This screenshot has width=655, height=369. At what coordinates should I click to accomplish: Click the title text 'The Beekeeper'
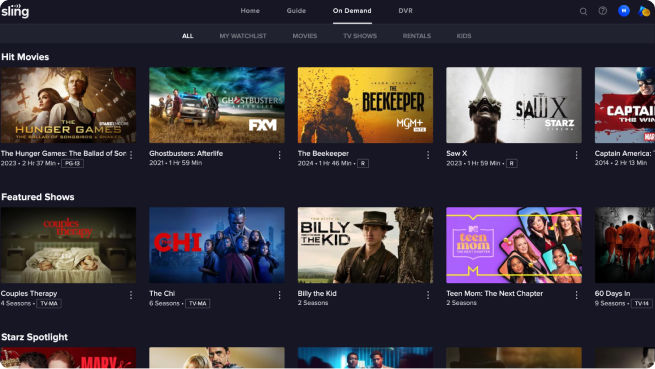(323, 153)
